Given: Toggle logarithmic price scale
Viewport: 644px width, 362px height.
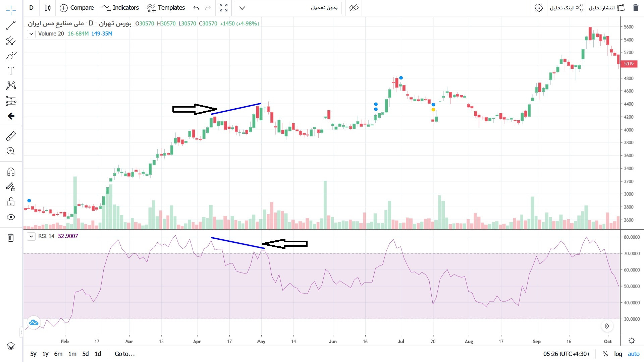Looking at the screenshot, I should pos(618,354).
